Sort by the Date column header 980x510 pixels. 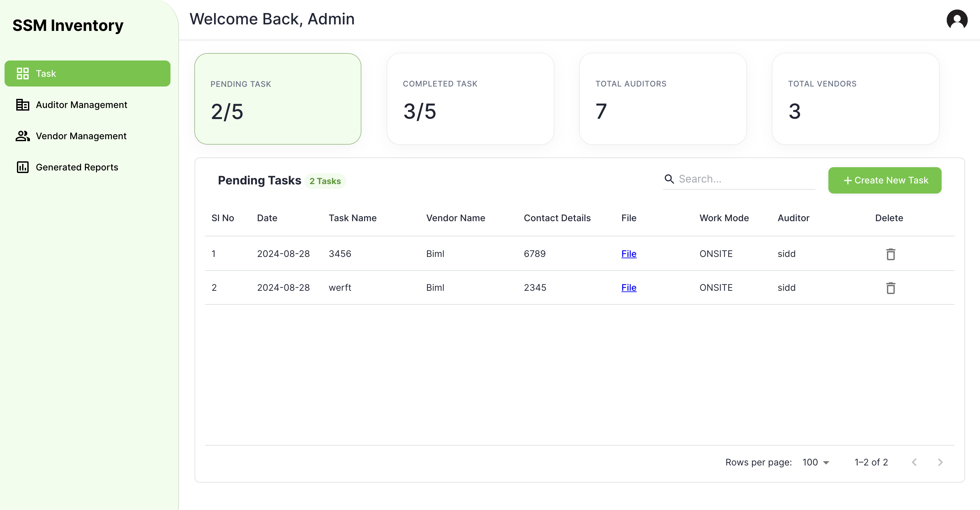point(267,218)
